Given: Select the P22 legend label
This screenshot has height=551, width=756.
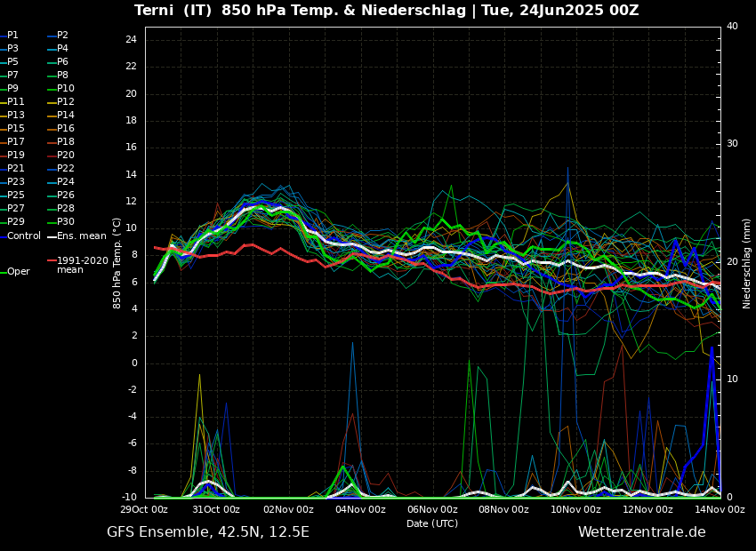Looking at the screenshot, I should coord(65,169).
